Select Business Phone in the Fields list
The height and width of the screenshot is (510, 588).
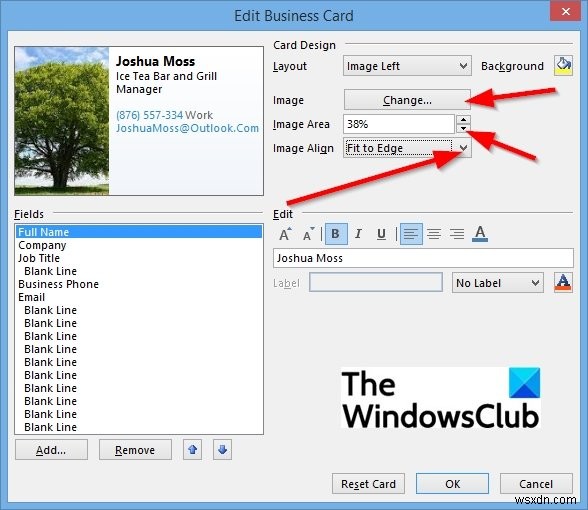click(x=139, y=284)
